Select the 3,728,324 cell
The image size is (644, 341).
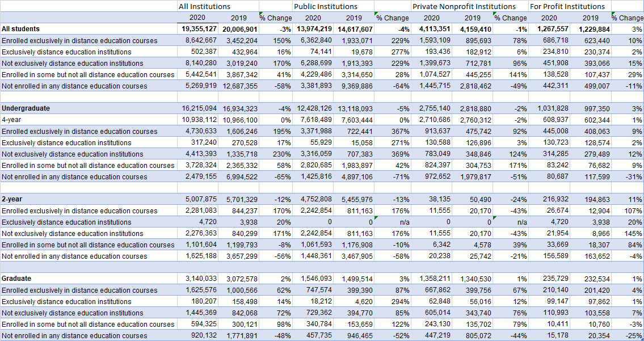197,165
